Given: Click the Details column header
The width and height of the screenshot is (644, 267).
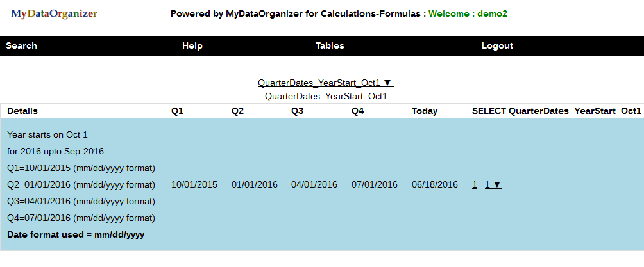Looking at the screenshot, I should coord(22,111).
